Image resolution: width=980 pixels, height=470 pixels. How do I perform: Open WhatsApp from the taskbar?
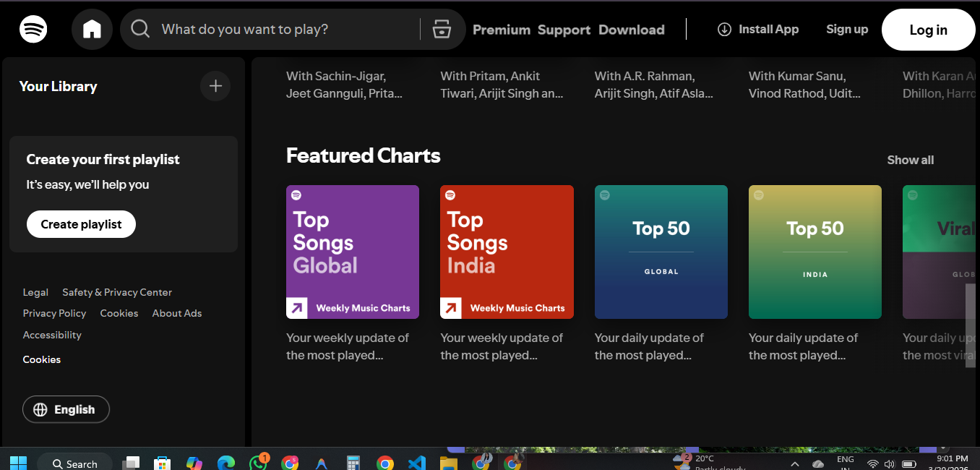258,463
